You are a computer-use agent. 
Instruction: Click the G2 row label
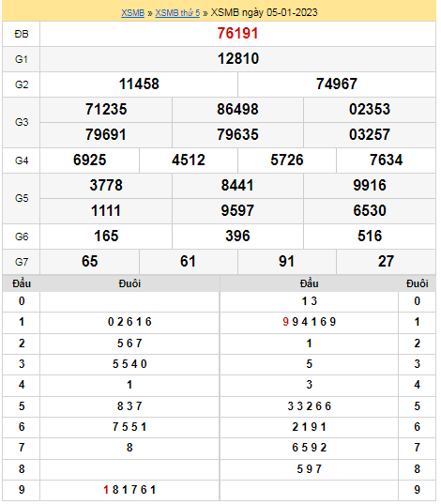[x=22, y=84]
